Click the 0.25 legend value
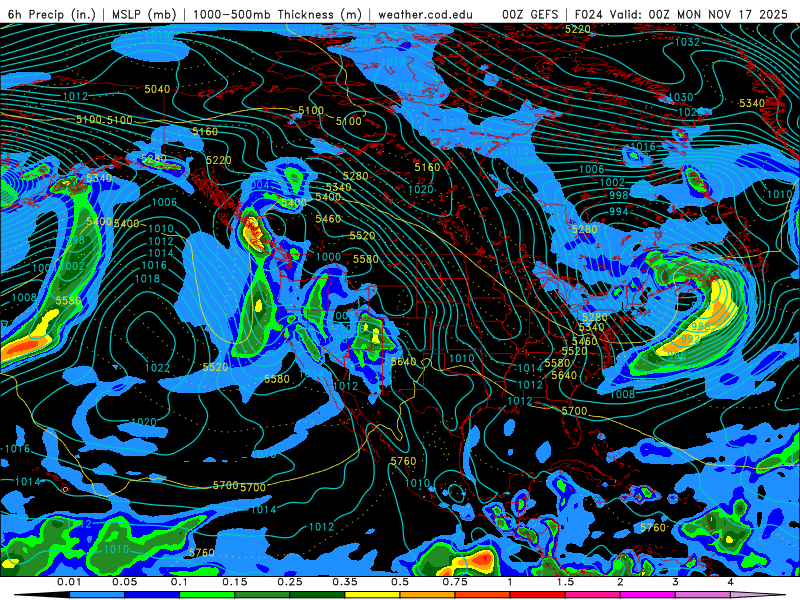Screen dimensions: 800x600 point(290,582)
